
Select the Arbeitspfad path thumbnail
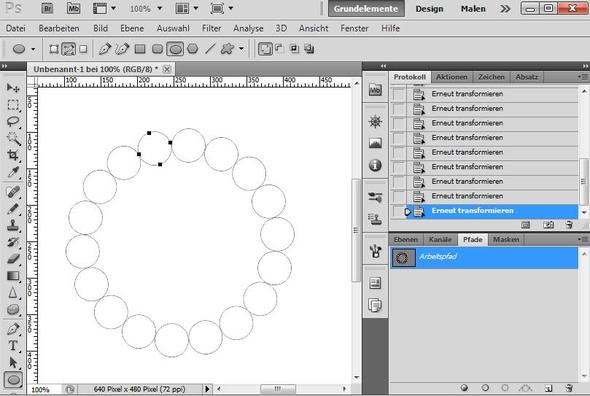coord(403,258)
